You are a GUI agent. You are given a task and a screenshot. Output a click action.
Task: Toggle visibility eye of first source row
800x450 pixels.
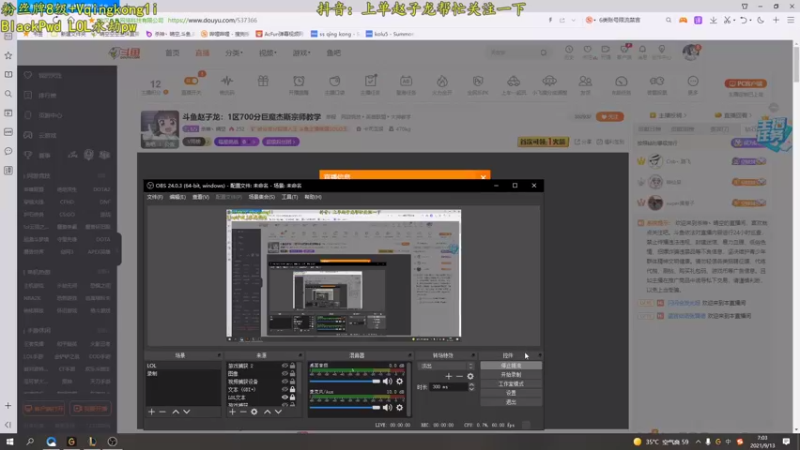[x=285, y=366]
